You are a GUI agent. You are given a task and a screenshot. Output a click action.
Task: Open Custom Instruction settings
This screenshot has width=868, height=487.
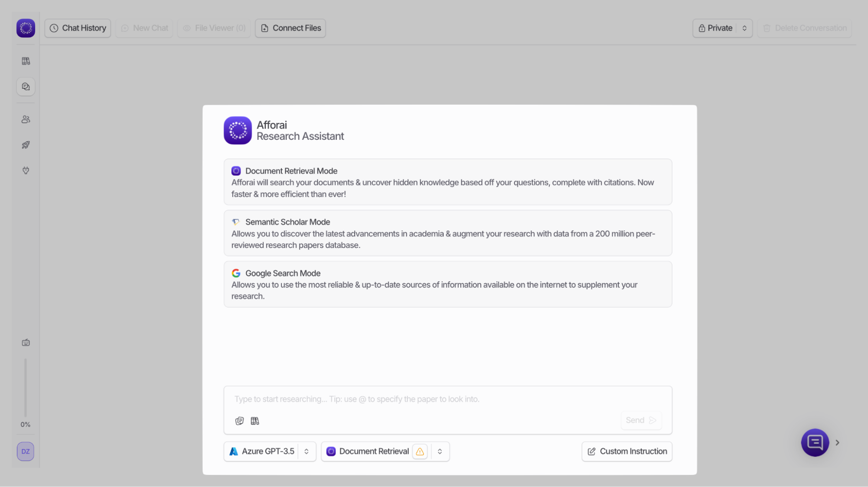tap(627, 451)
